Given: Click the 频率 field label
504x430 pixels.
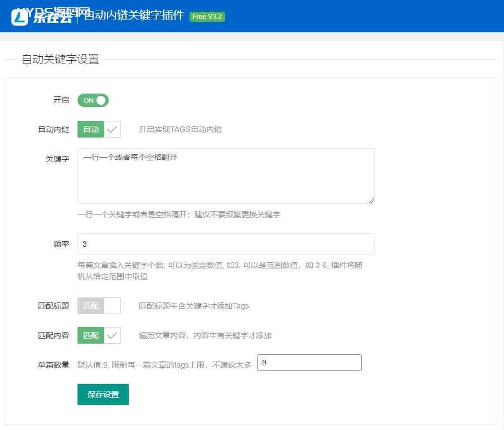Looking at the screenshot, I should click(61, 244).
